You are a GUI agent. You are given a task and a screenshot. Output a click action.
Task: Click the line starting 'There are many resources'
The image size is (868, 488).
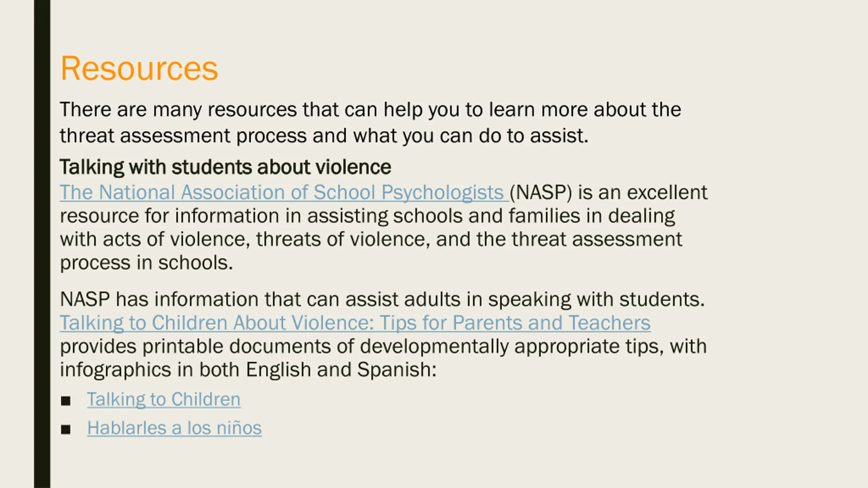coord(370,109)
